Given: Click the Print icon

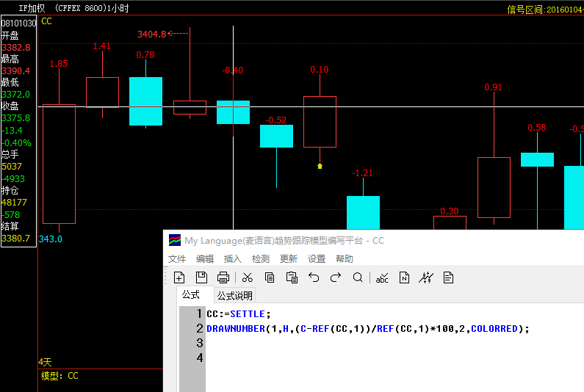Looking at the screenshot, I should pos(223,277).
